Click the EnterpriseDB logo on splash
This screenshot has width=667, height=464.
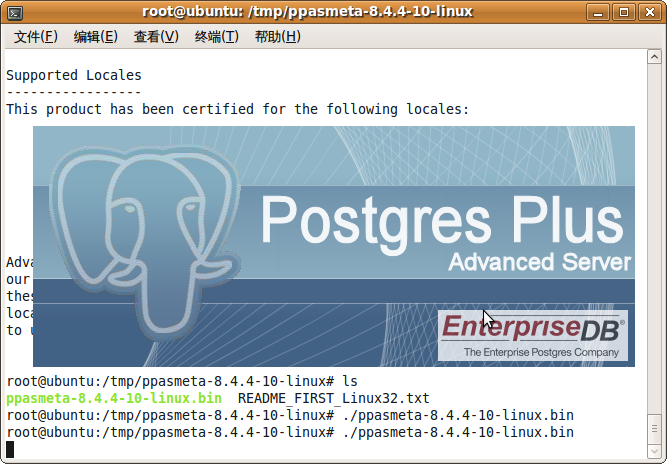click(x=533, y=336)
